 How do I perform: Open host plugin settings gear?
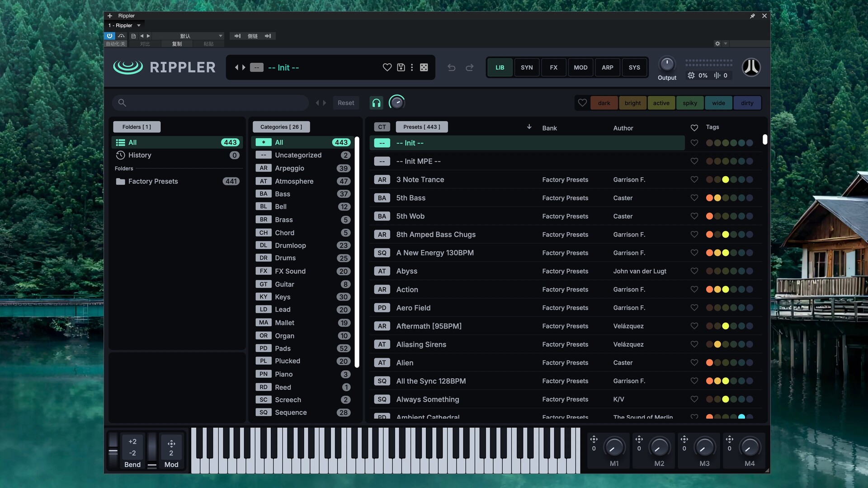click(x=717, y=43)
